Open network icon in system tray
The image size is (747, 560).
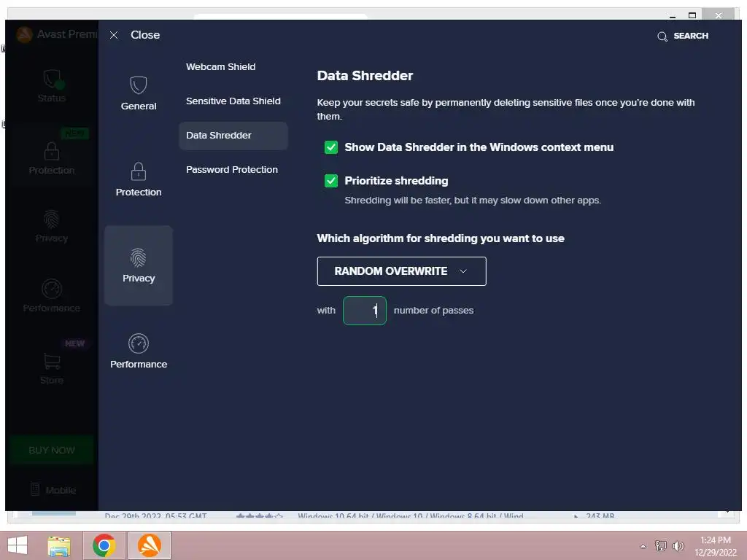661,545
